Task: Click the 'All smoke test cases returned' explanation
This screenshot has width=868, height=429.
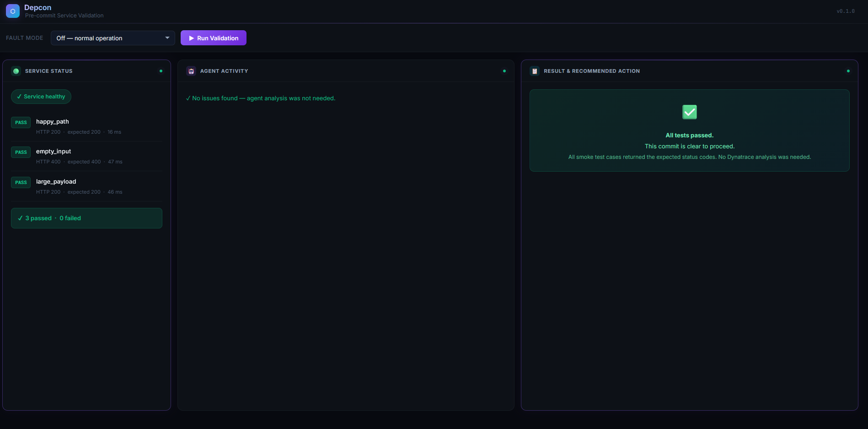Action: 690,157
